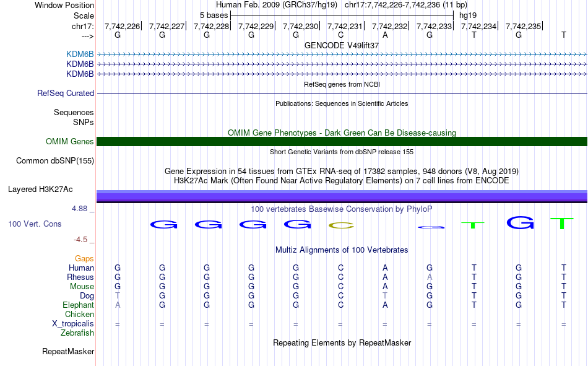Viewport: 588px width, 366px height.
Task: Click 100 vertebrates Basewise Conservation by PhyloP title
Action: click(x=342, y=209)
